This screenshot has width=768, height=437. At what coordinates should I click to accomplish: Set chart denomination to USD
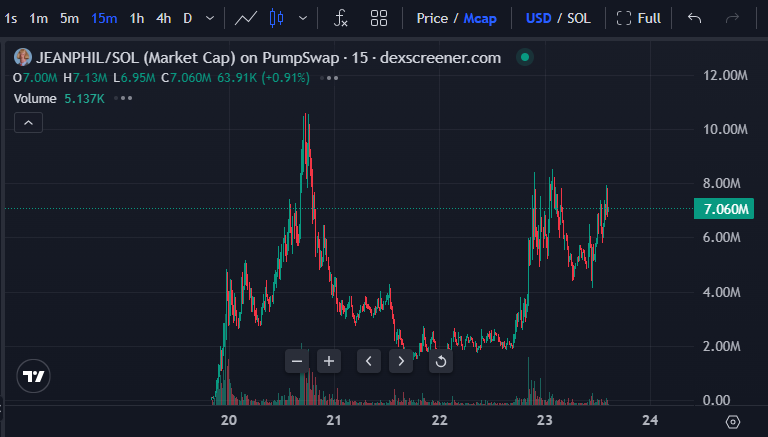pyautogui.click(x=538, y=19)
